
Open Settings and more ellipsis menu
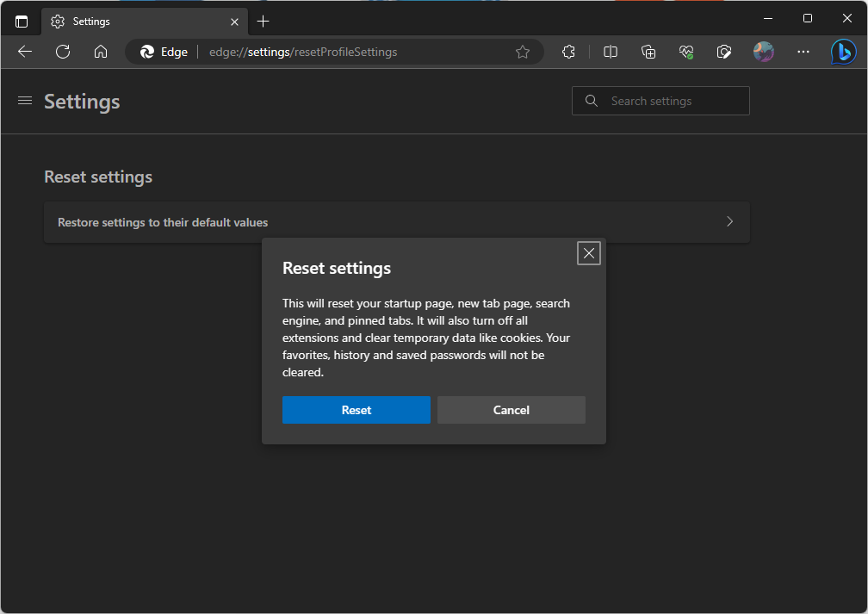point(803,52)
